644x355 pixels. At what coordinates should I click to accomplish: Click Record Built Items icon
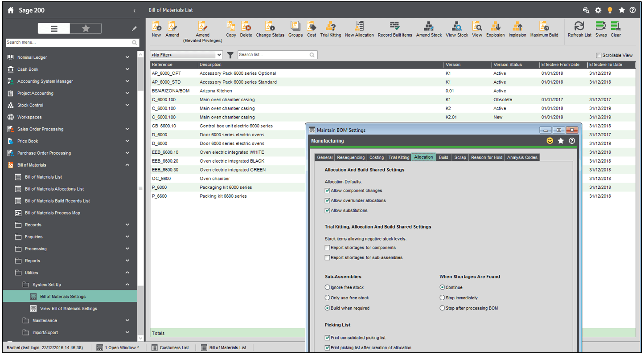click(395, 26)
